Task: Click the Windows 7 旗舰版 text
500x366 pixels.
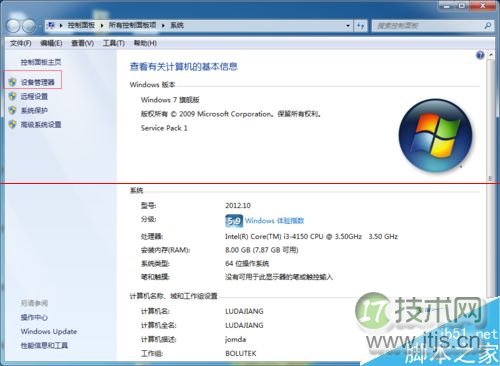Action: point(170,100)
